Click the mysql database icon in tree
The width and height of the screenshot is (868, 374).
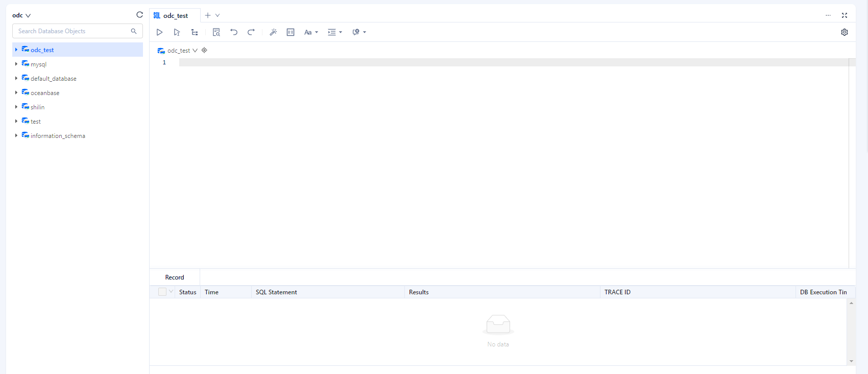click(25, 64)
